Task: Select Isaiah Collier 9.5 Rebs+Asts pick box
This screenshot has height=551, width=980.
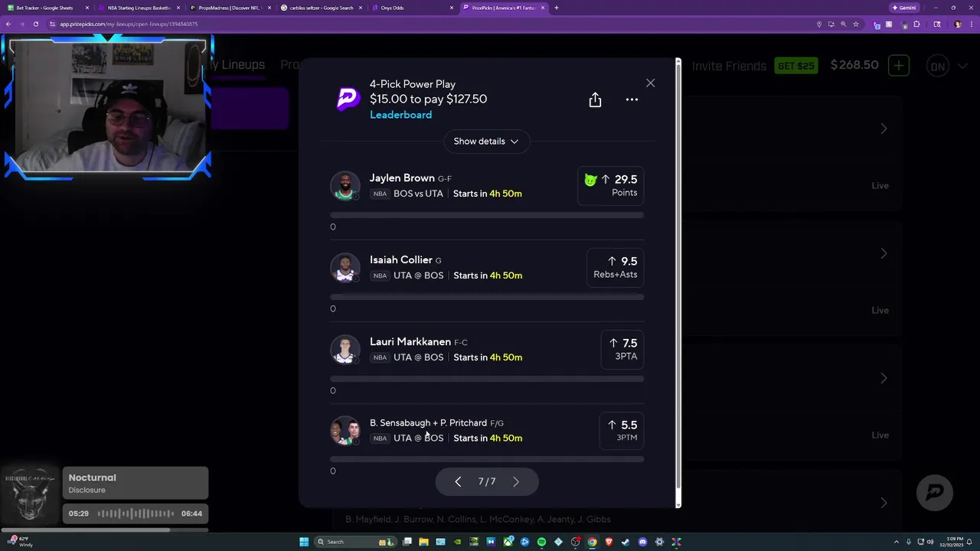Action: [615, 268]
